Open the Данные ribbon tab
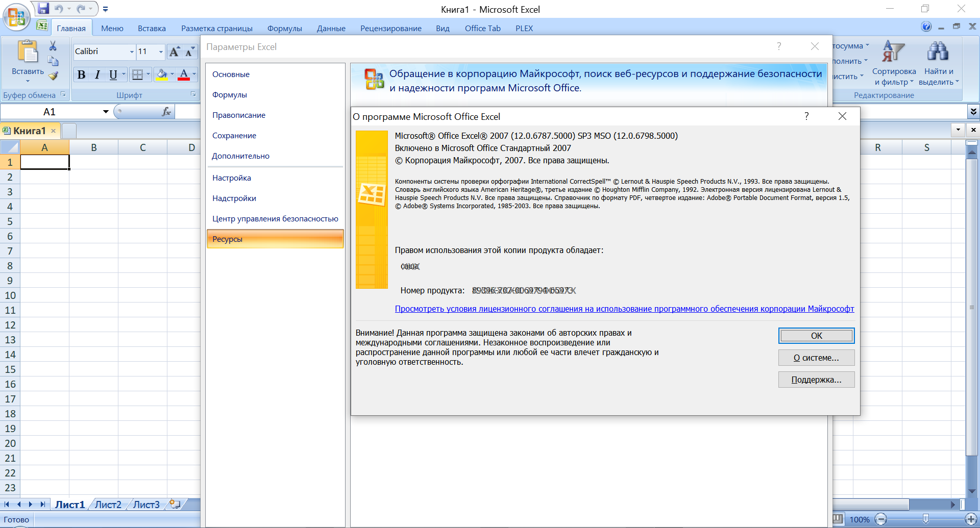Viewport: 980px width, 528px height. point(331,29)
